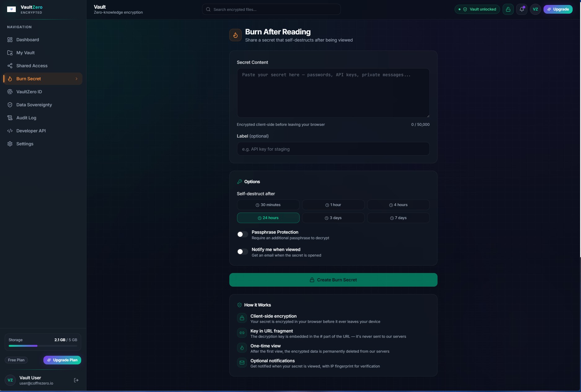The height and width of the screenshot is (392, 581).
Task: Select 30 minutes self-destruct option
Action: (x=268, y=205)
